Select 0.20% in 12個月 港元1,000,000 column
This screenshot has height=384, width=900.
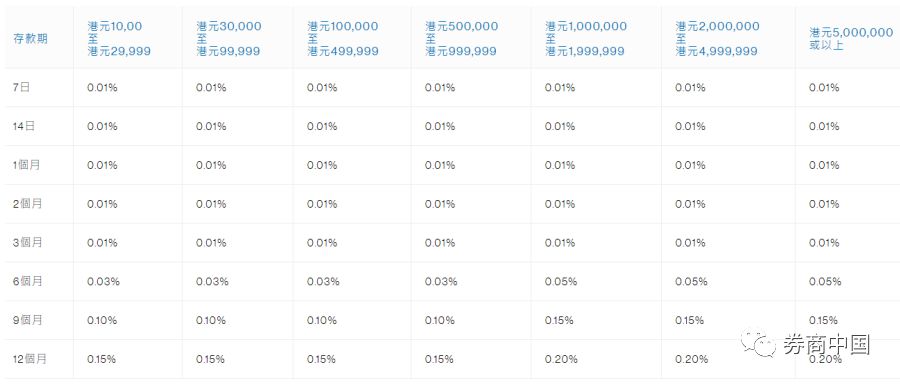click(561, 359)
